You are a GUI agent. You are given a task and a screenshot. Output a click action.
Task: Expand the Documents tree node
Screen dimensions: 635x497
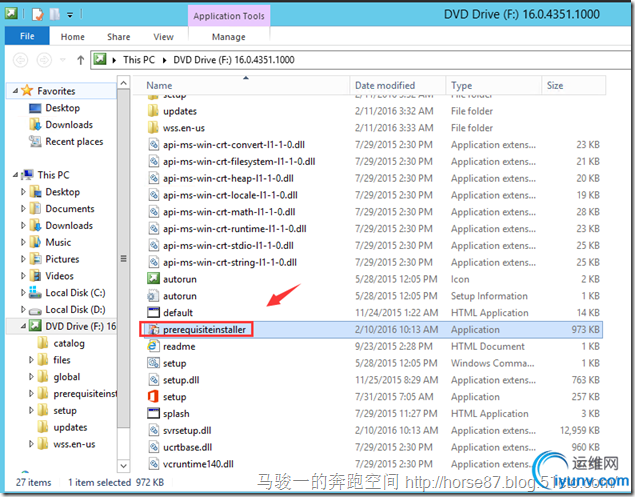tap(23, 209)
